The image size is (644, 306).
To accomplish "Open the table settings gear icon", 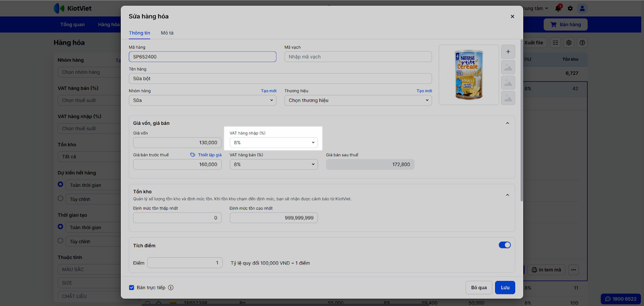I will pos(569,43).
